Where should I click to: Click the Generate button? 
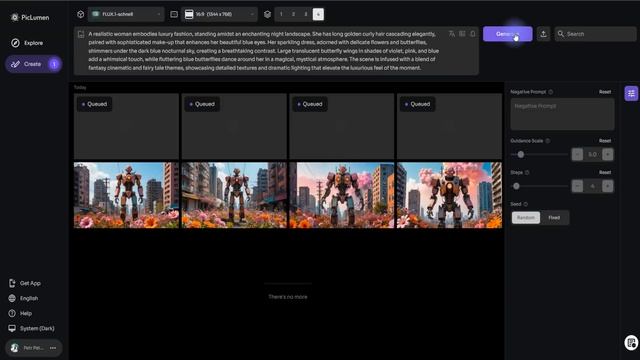tap(508, 34)
